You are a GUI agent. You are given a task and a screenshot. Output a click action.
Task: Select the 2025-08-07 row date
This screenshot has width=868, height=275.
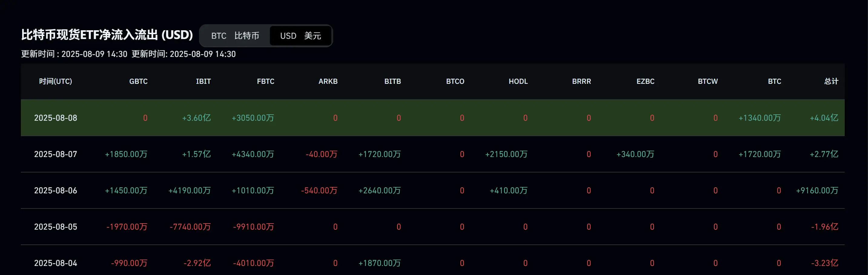[56, 154]
